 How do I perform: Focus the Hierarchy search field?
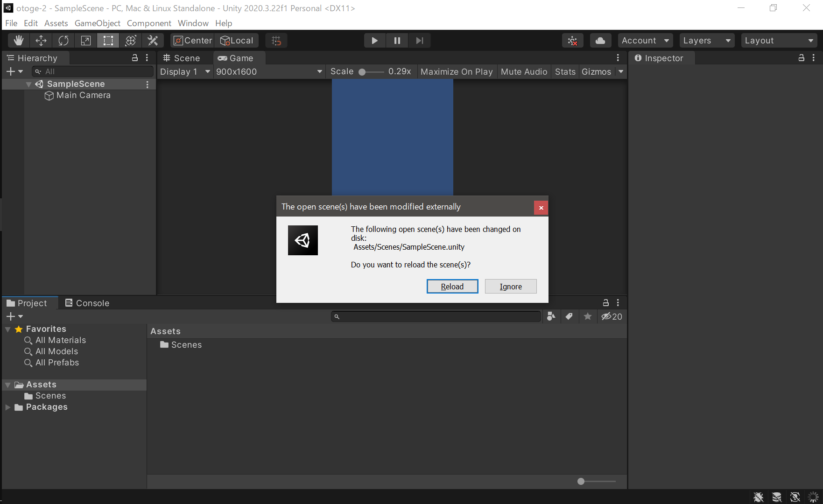(x=92, y=71)
